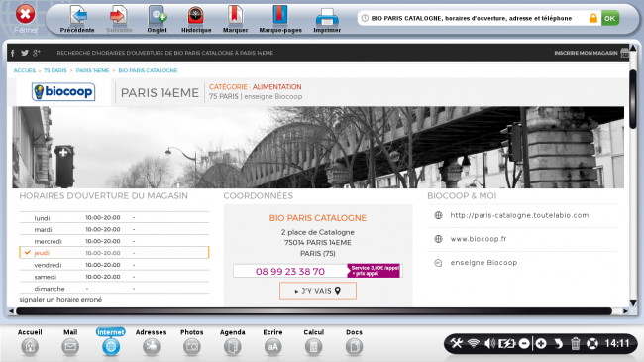Share via the Twitter bird icon
This screenshot has width=644, height=362.
pos(25,53)
